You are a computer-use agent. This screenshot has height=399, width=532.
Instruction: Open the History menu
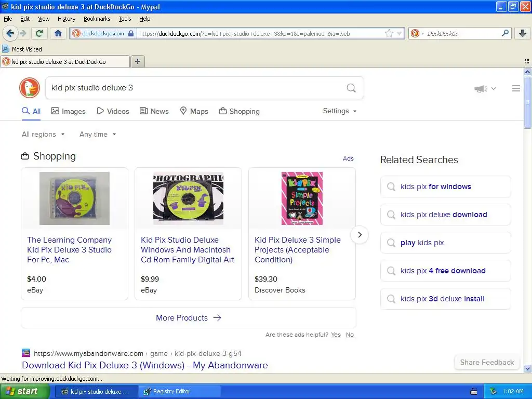click(x=66, y=19)
